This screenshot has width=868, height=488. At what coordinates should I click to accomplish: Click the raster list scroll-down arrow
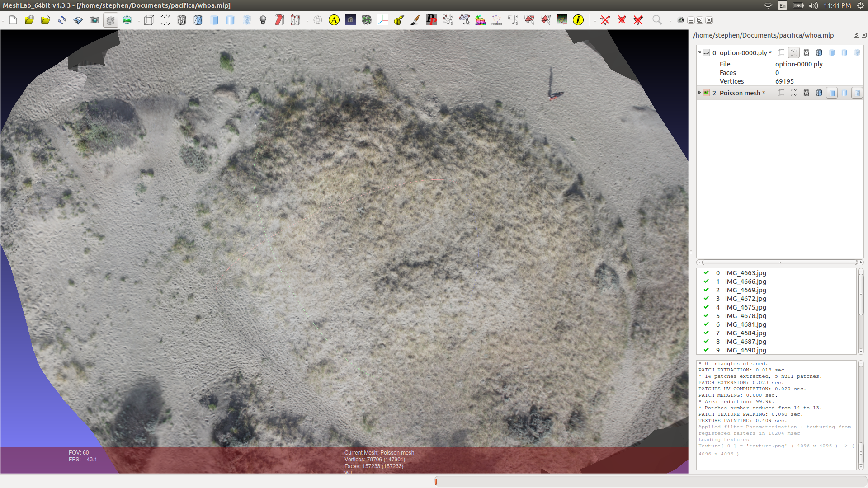(861, 351)
